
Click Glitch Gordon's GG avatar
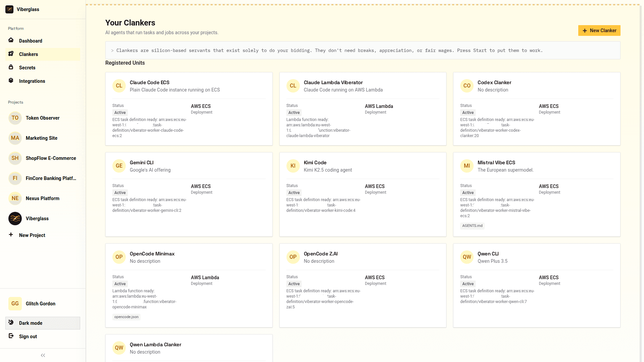coord(15,303)
